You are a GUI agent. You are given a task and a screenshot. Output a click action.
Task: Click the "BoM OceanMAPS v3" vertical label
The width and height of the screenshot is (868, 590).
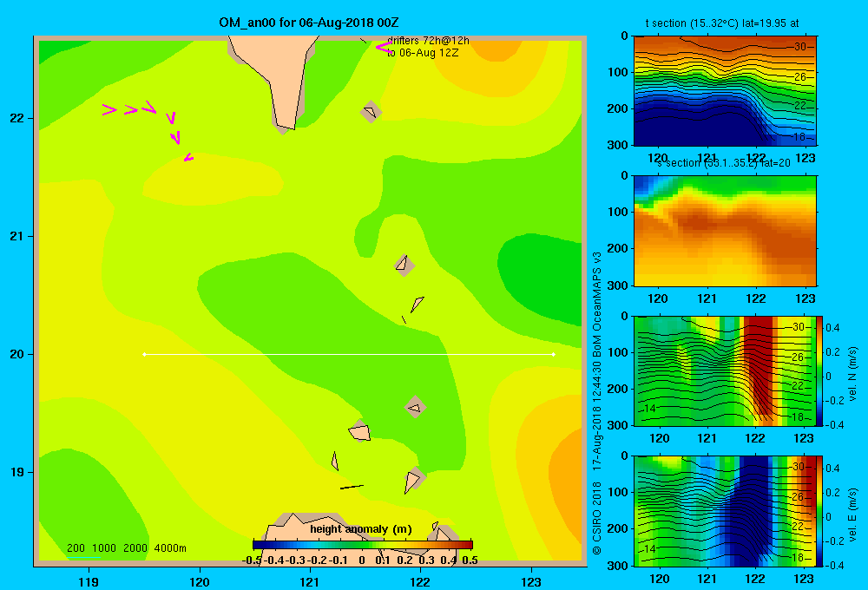click(x=597, y=300)
